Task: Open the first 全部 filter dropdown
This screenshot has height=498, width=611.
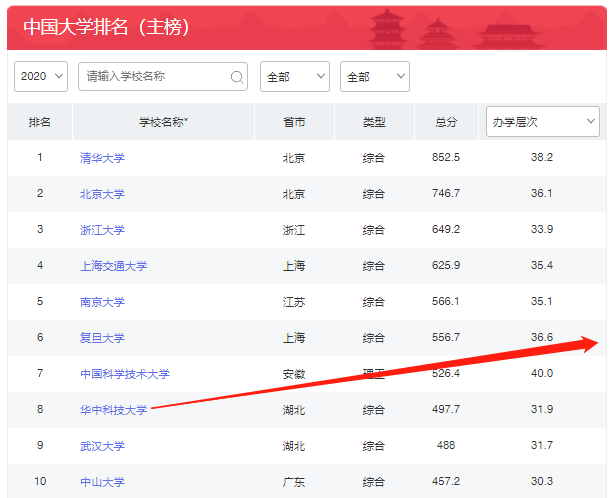Action: 295,76
